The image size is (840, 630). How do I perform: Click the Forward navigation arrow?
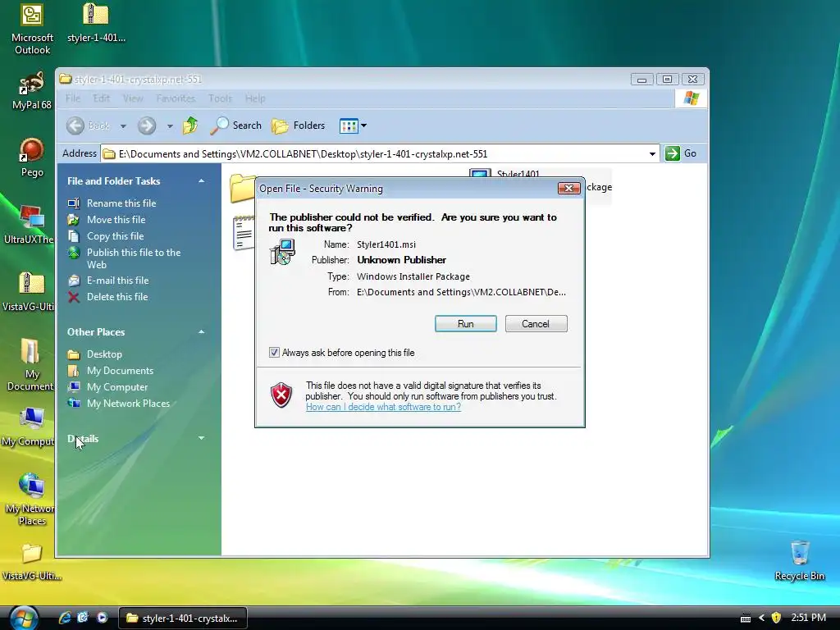coord(146,126)
